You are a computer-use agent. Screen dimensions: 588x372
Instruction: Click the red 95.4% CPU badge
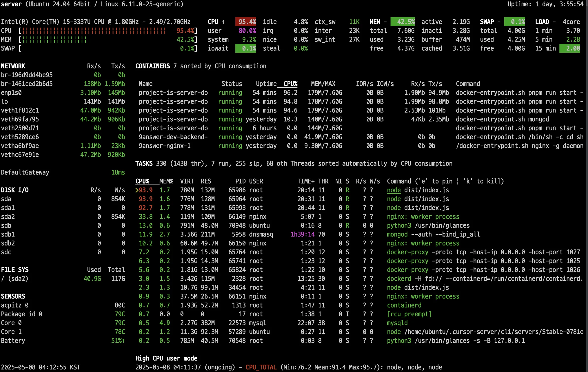pos(245,22)
